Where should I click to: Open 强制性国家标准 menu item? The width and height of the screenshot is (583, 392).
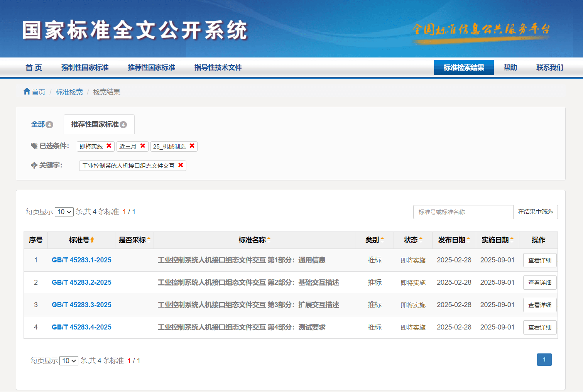(85, 68)
